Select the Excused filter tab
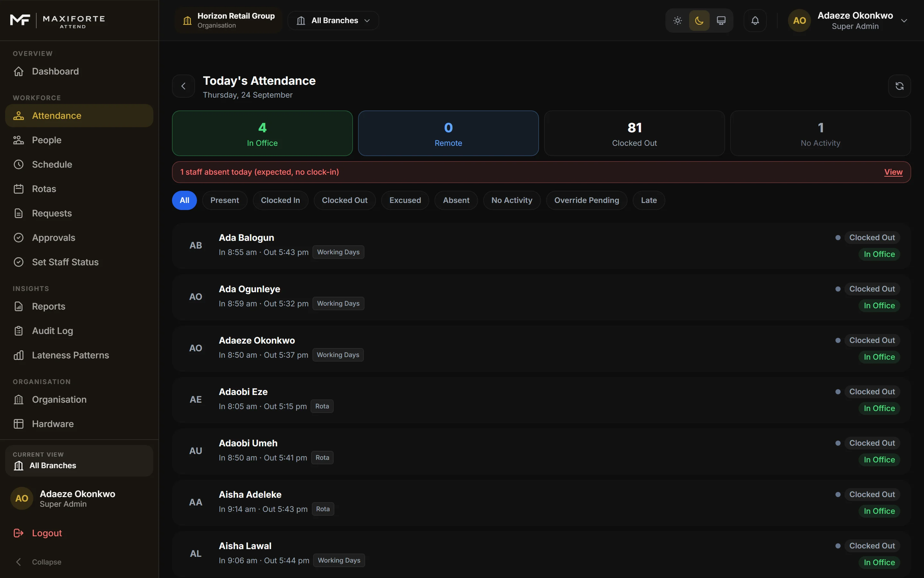 [x=405, y=200]
